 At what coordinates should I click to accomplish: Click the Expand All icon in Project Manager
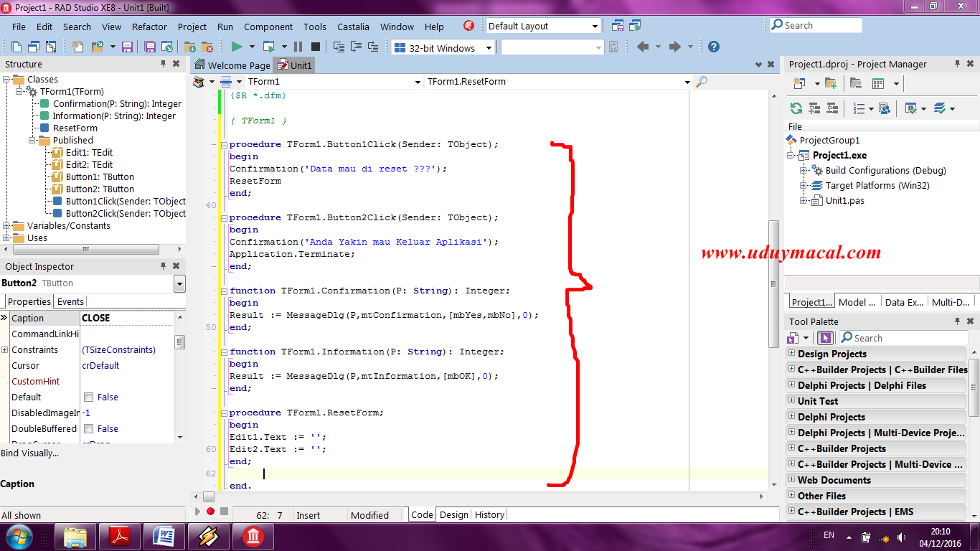(814, 108)
